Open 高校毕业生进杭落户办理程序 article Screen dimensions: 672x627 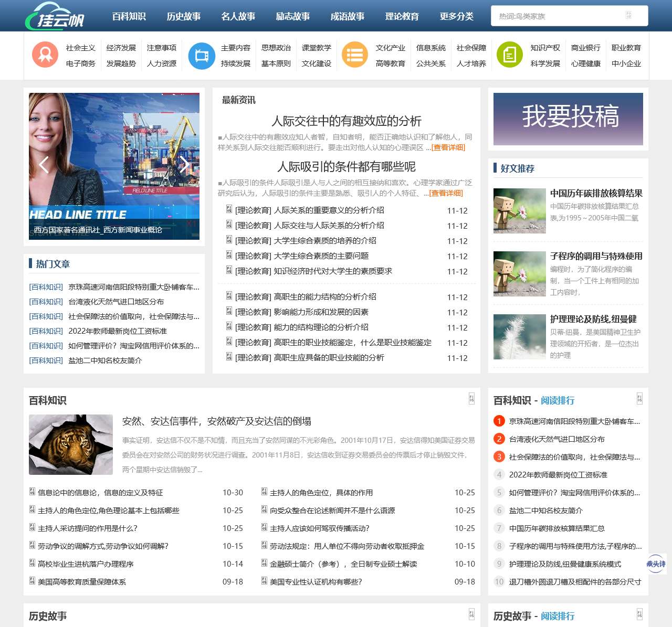[x=86, y=564]
